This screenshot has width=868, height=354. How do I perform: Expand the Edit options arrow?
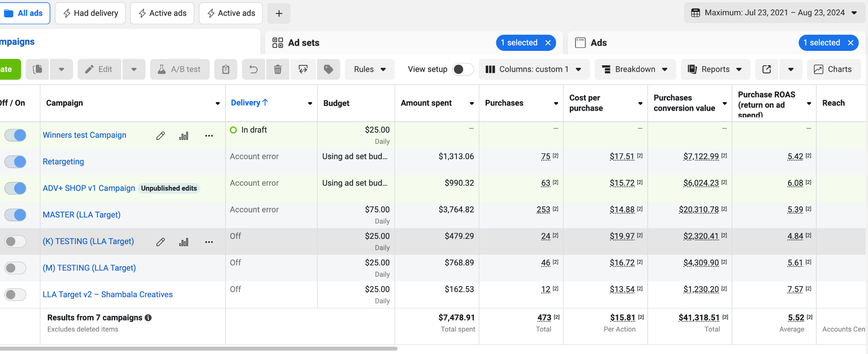[134, 69]
